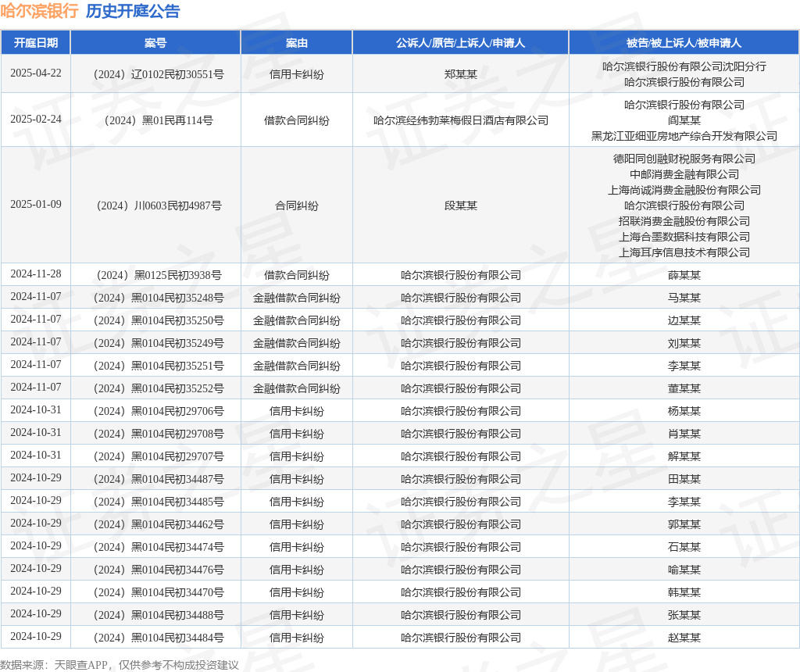Select defendant 肖某某

pyautogui.click(x=684, y=434)
